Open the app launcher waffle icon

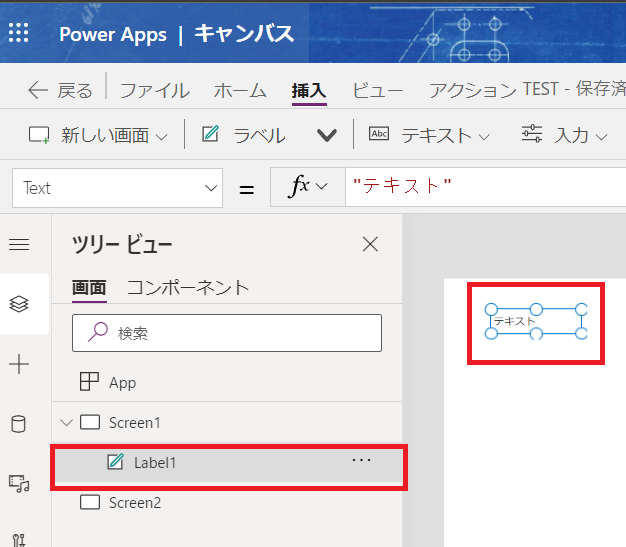tap(19, 32)
